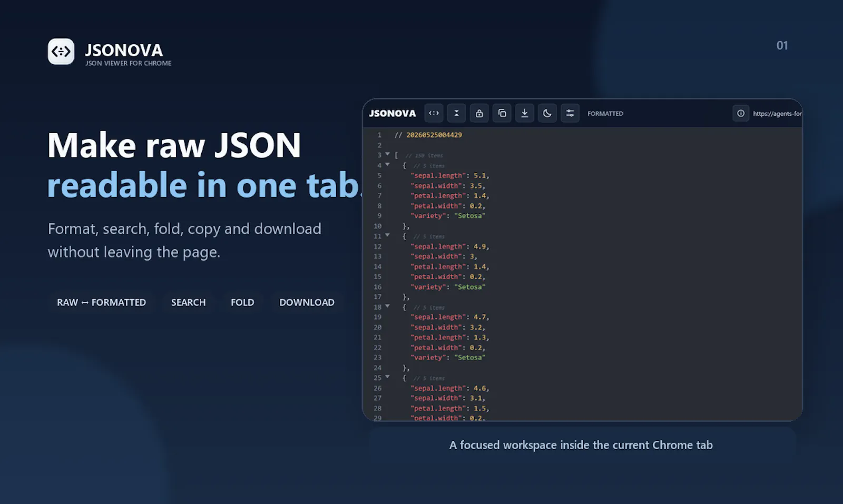The width and height of the screenshot is (843, 504).
Task: Click the info icon beside the URL
Action: [x=741, y=113]
